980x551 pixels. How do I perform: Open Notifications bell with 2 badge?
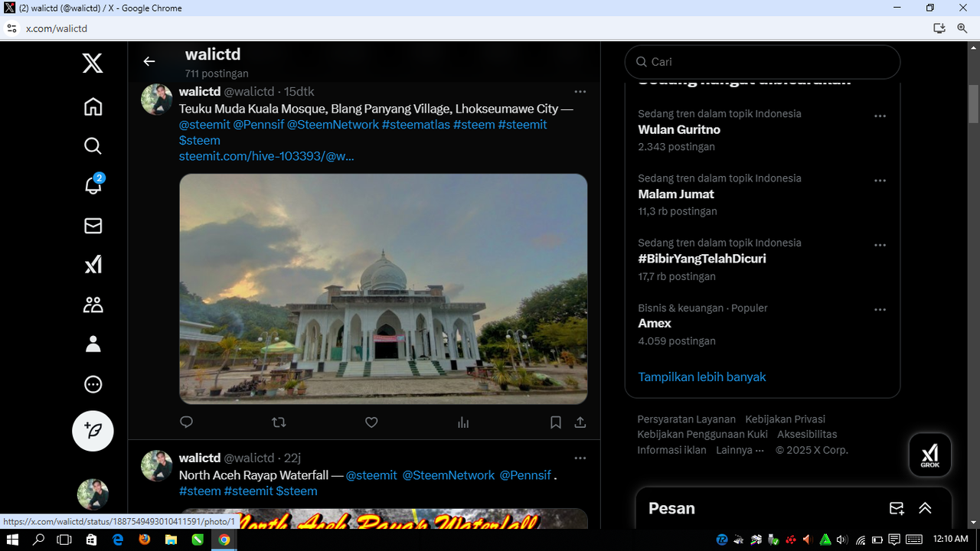point(93,184)
